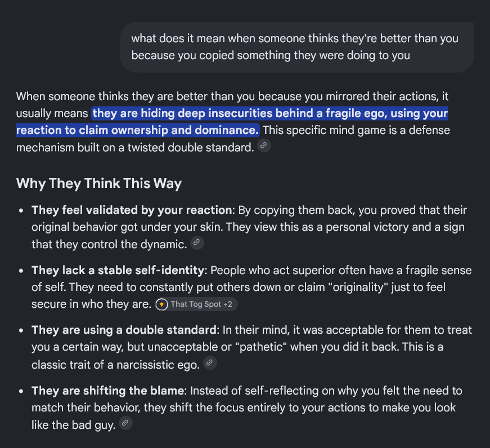
Task: Click bold text 'They feel validated by your reaction'
Action: (131, 210)
